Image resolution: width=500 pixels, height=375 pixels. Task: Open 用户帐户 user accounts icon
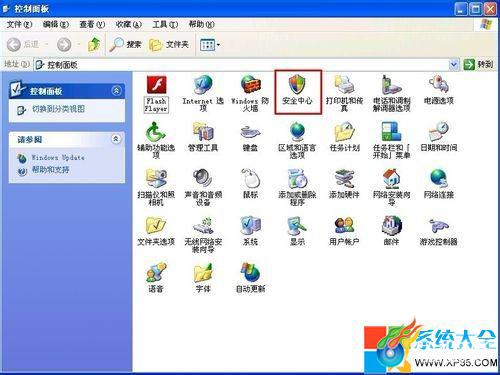point(344,231)
